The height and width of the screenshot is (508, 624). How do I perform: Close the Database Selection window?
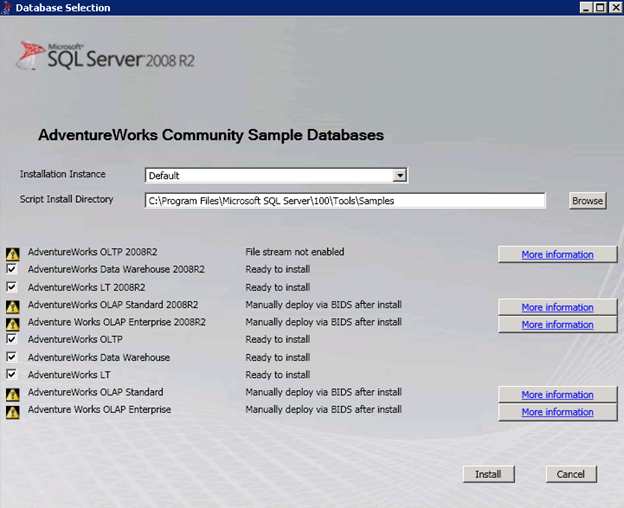[615, 8]
